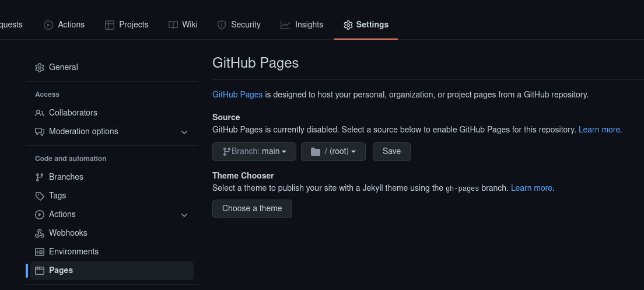Click the Wiki book icon
The image size is (644, 290).
click(x=173, y=25)
